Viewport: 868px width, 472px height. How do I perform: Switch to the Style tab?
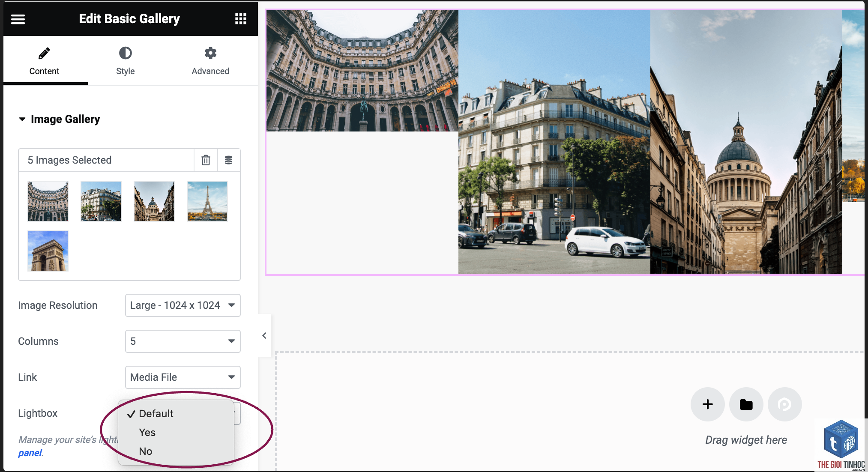pos(125,61)
